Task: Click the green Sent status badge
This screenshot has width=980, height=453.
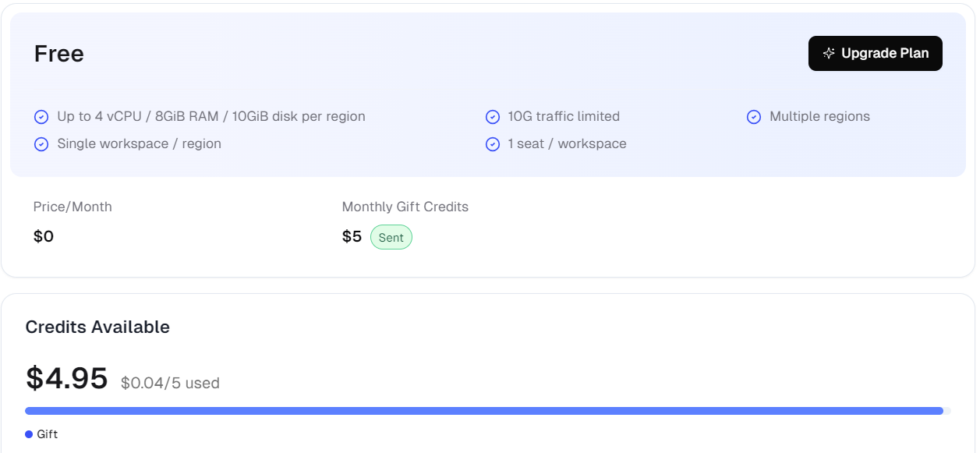Action: [391, 237]
